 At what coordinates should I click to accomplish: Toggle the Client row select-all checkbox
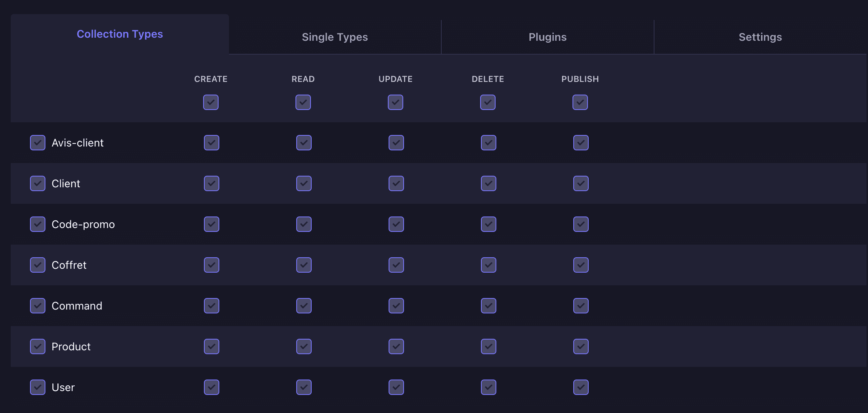pos(38,183)
